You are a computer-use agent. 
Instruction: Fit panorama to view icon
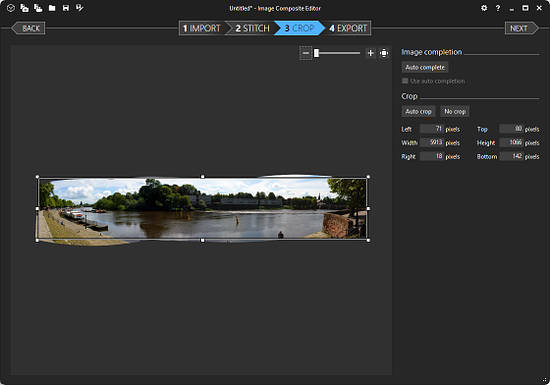click(x=384, y=53)
